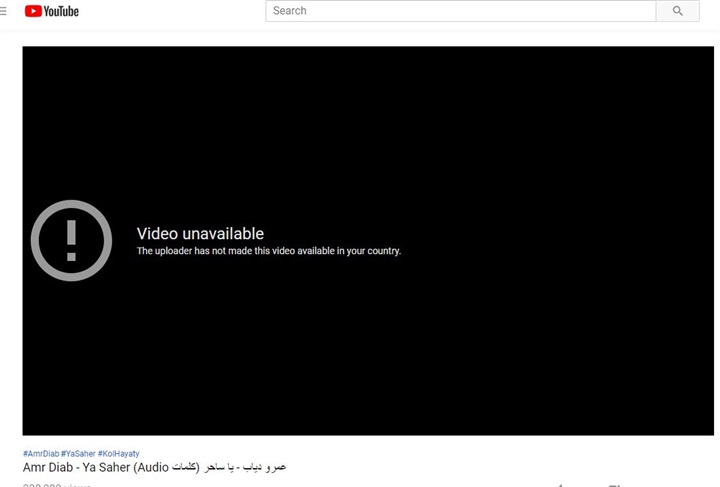The image size is (720, 487).
Task: Click the exclamation mark error icon
Action: [x=71, y=240]
